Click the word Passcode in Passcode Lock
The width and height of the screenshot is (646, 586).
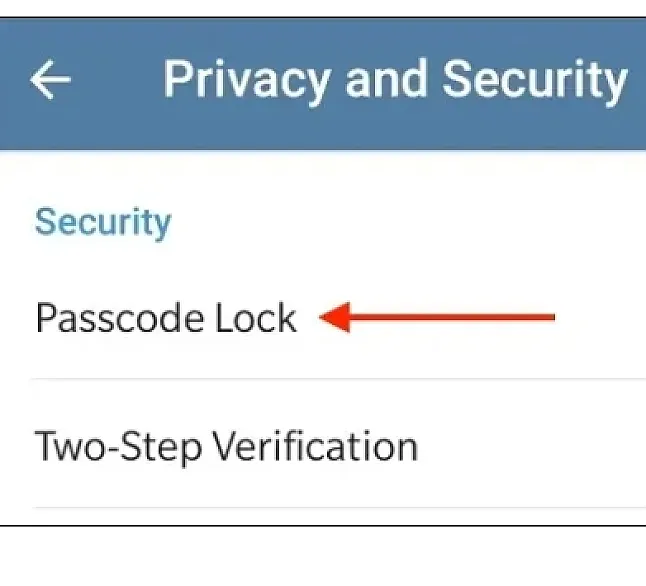[x=120, y=318]
